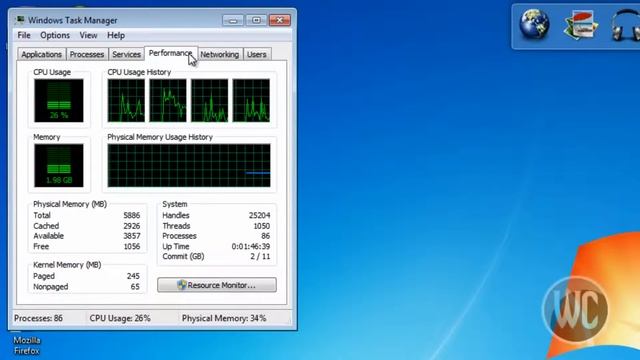This screenshot has height=360, width=640.
Task: Close the Task Manager window
Action: click(x=280, y=20)
